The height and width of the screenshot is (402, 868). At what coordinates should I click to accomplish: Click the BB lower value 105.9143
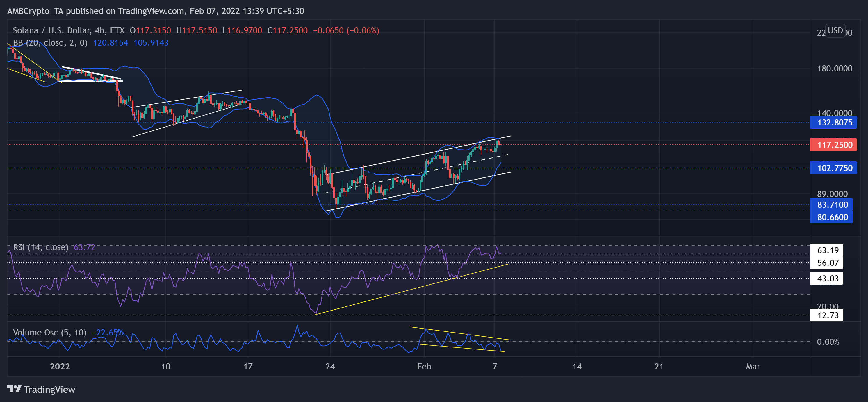click(151, 43)
